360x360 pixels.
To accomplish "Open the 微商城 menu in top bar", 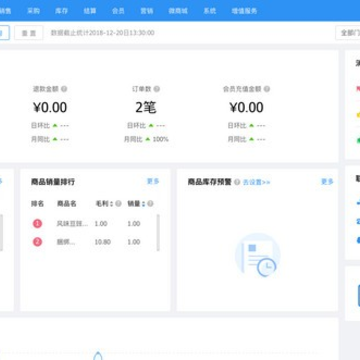I will (178, 11).
